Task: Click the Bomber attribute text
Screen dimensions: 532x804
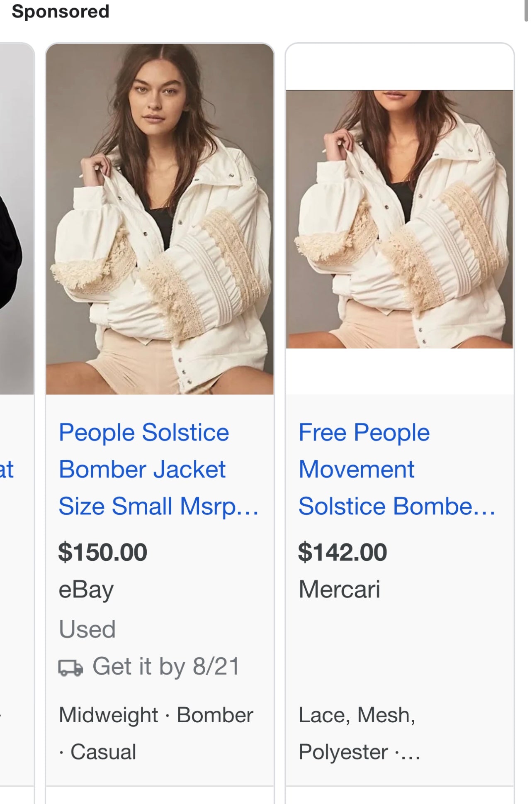Action: point(215,715)
